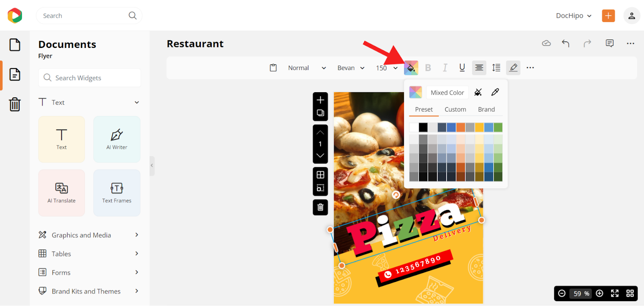The width and height of the screenshot is (644, 306).
Task: Click the text color fill icon
Action: [x=411, y=68]
